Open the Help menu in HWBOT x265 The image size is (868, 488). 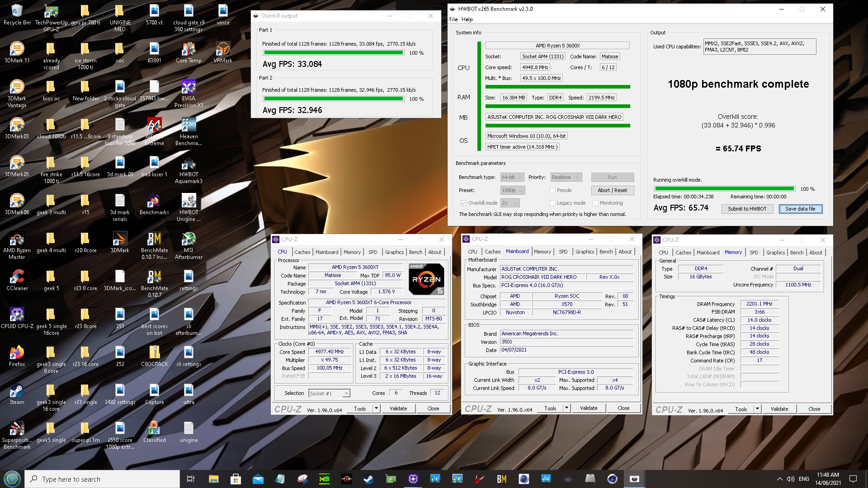pos(467,19)
